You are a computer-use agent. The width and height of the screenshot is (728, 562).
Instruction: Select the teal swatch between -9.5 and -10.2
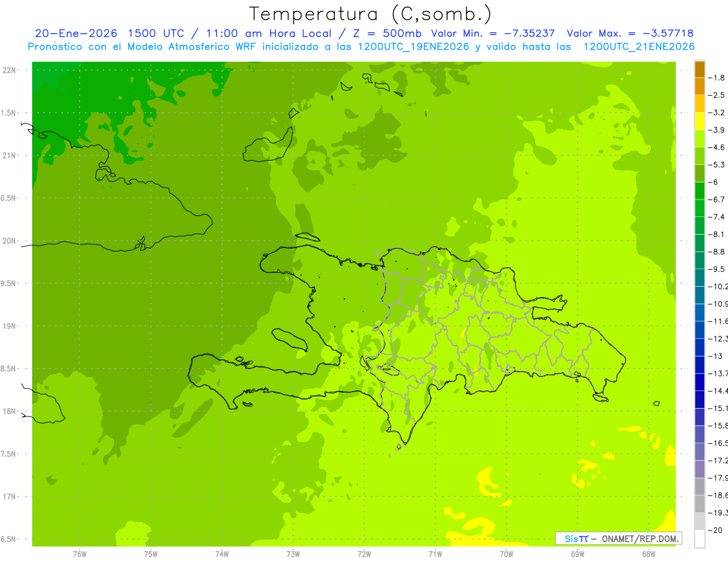(699, 278)
